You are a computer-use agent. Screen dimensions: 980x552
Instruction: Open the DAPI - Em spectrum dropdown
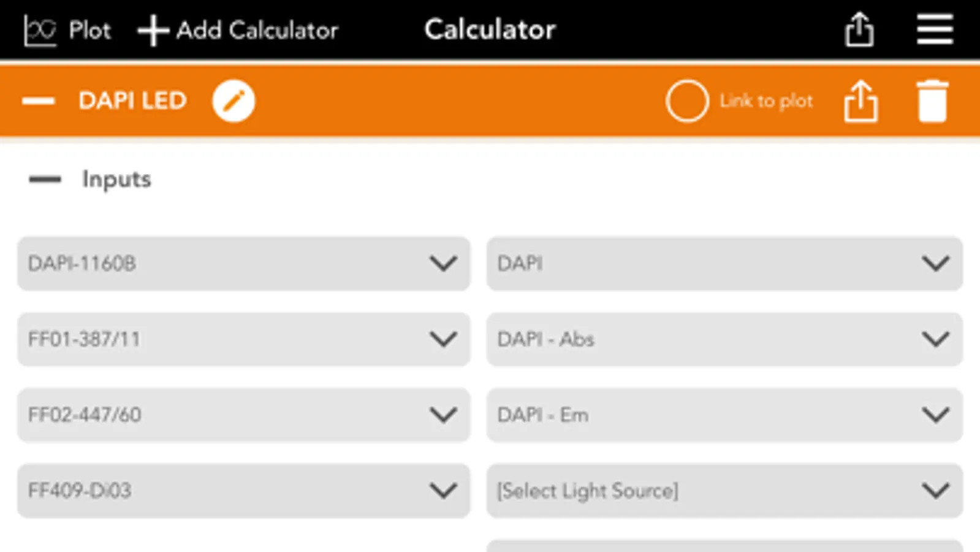(724, 415)
